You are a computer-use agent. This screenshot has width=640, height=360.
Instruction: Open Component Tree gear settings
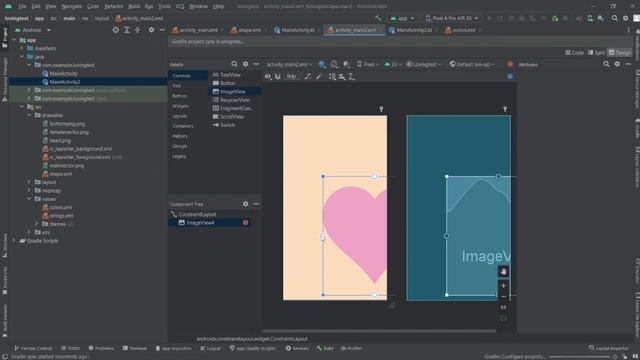pos(245,204)
